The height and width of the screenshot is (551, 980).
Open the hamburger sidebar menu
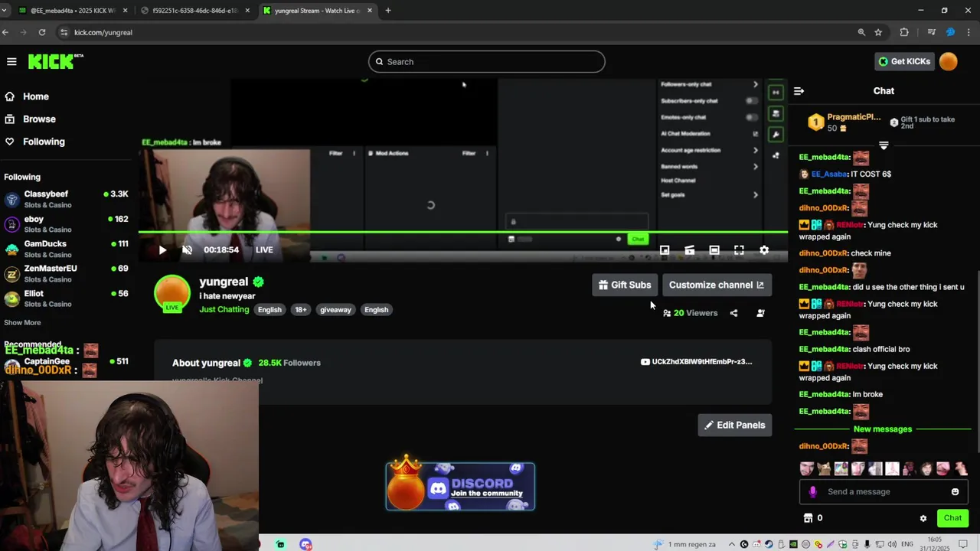tap(11, 61)
